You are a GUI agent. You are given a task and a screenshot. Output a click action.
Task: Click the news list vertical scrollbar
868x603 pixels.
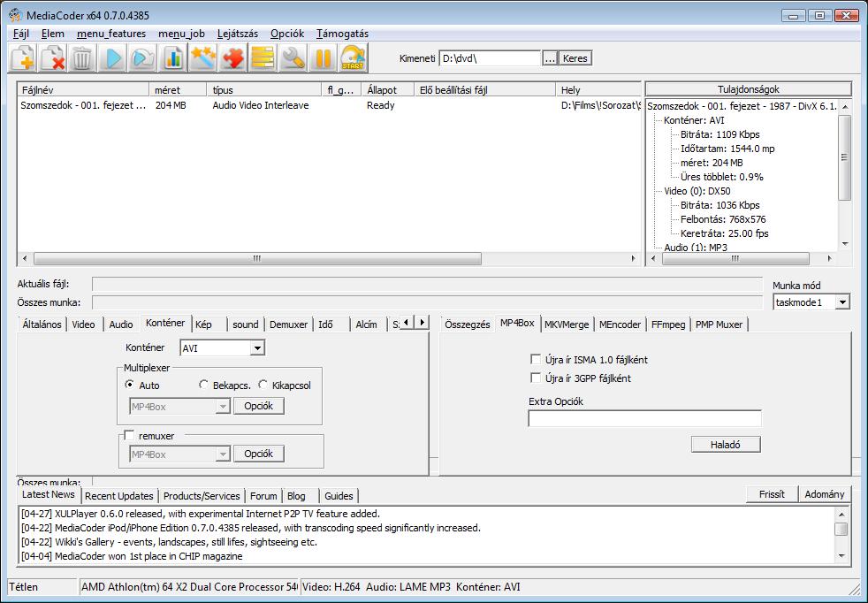pos(841,535)
